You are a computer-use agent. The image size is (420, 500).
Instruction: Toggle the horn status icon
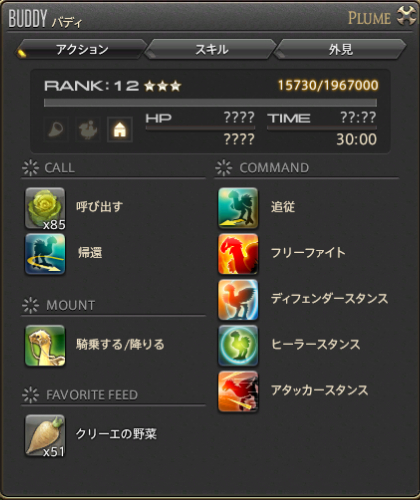[x=56, y=129]
